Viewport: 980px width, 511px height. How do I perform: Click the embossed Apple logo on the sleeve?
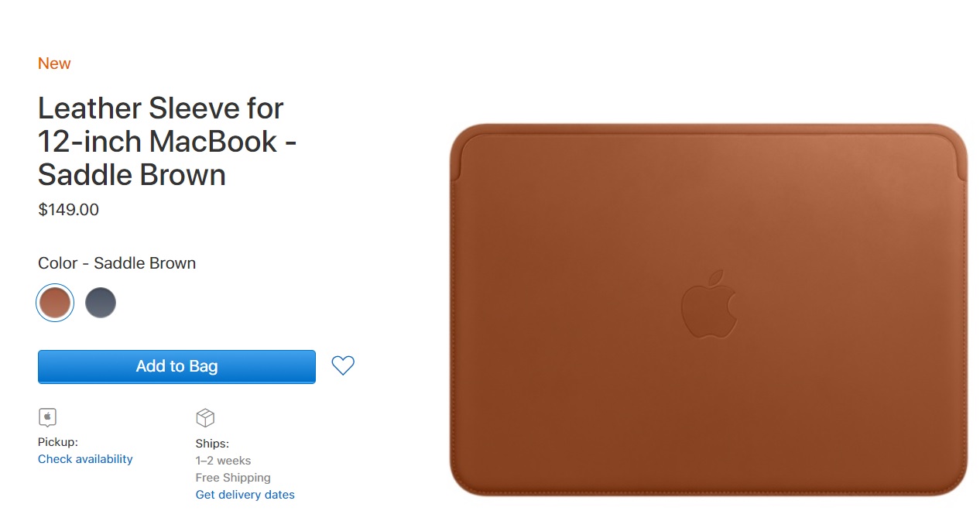pos(709,305)
